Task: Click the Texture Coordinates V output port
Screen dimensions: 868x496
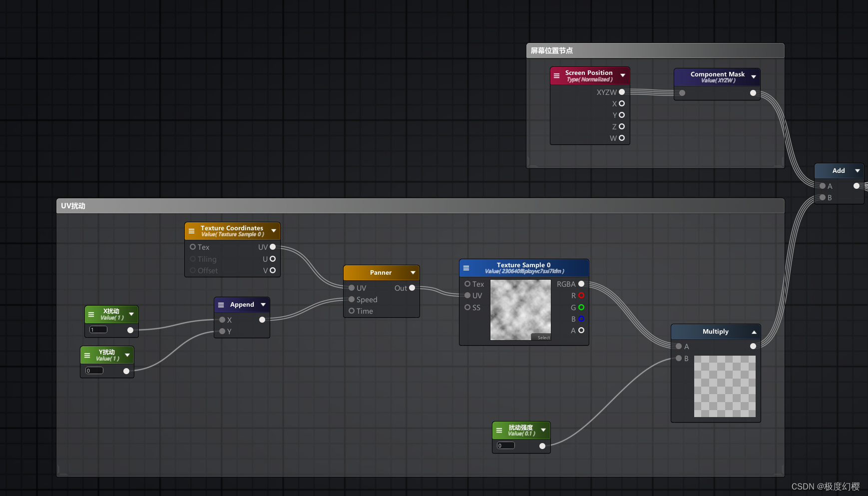Action: coord(273,270)
